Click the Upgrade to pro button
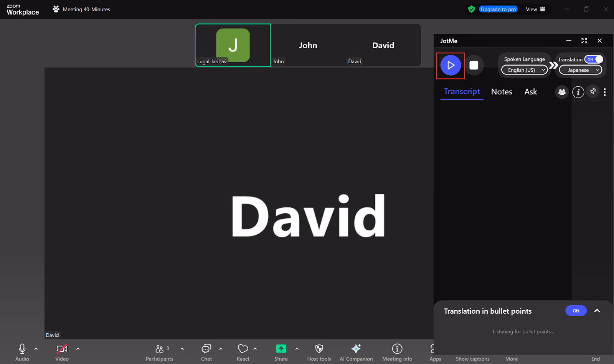 coord(498,9)
